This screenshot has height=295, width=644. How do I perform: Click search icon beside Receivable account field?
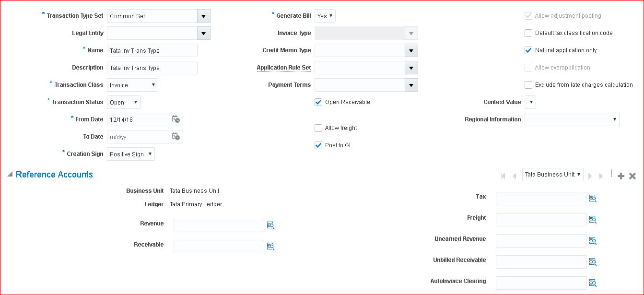(270, 247)
